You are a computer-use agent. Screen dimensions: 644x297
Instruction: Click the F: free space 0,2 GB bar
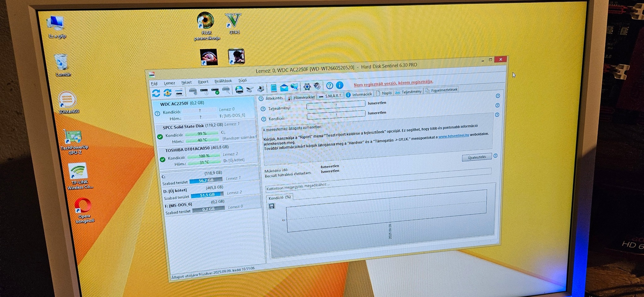pos(208,209)
